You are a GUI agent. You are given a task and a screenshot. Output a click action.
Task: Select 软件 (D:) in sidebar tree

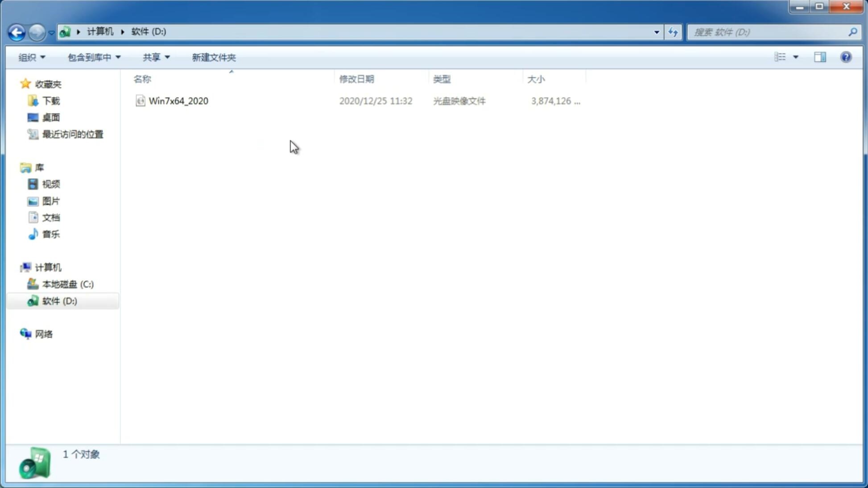(x=59, y=300)
